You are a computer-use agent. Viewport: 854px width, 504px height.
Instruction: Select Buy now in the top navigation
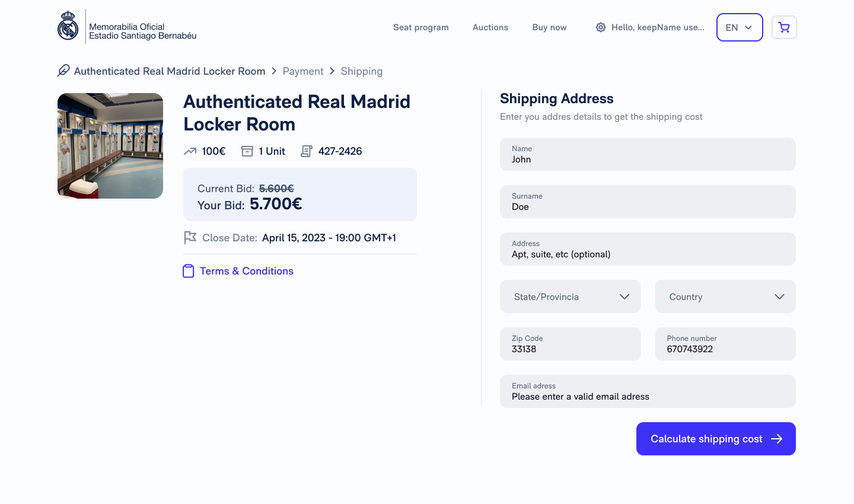coord(549,27)
